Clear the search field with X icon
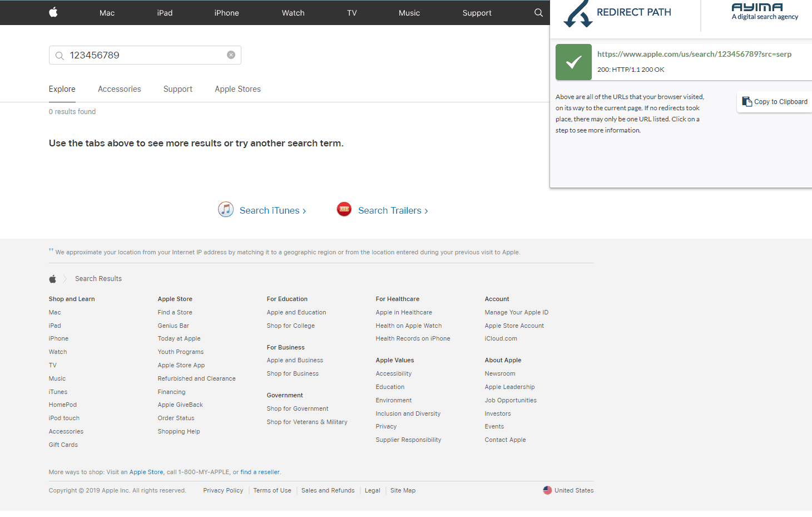The image size is (812, 517). coord(231,55)
